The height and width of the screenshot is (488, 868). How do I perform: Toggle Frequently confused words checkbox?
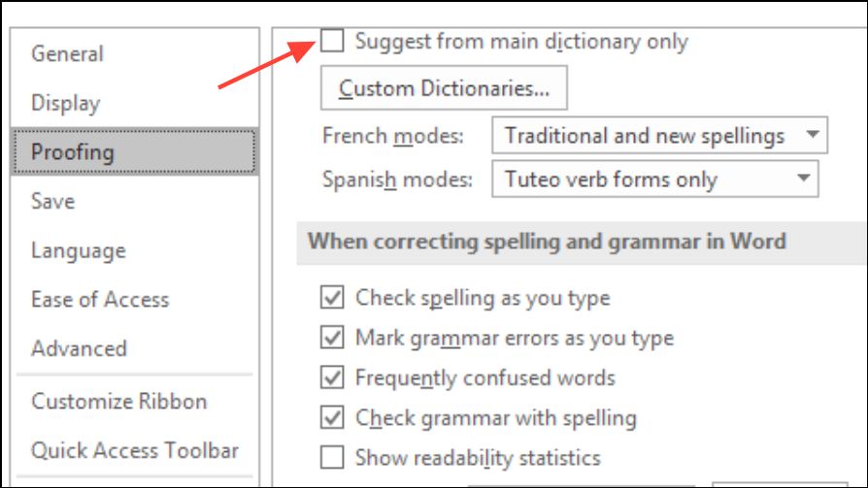[332, 378]
